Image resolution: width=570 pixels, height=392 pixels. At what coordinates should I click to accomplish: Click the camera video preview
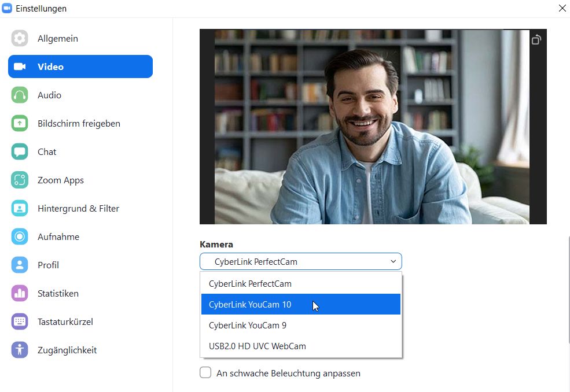[x=373, y=127]
